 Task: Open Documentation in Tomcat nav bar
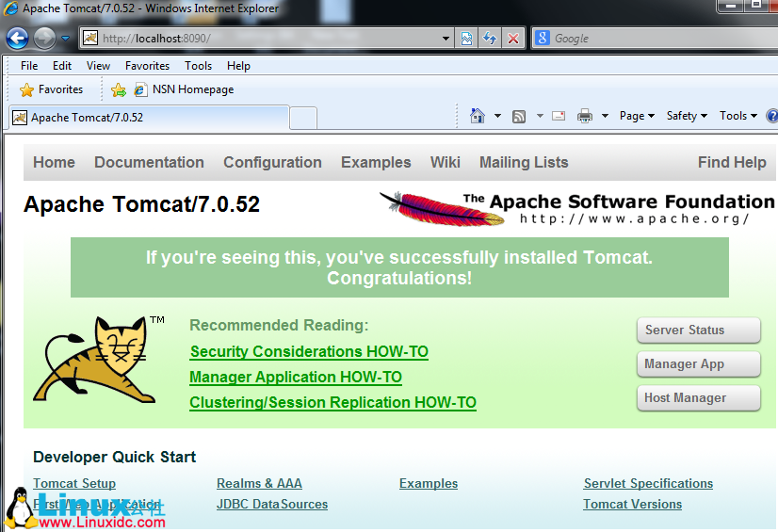(149, 162)
